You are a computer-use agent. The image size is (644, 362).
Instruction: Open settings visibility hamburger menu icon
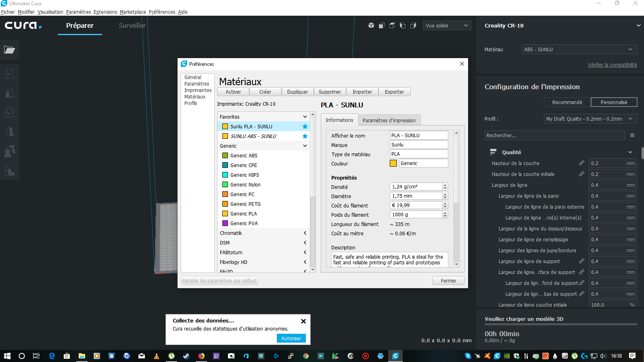pos(632,135)
